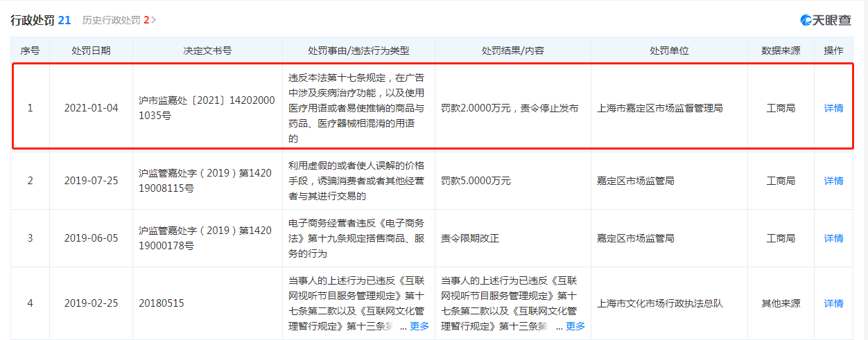Select the 行政处罚 21 heading
This screenshot has width=868, height=340.
(x=40, y=20)
